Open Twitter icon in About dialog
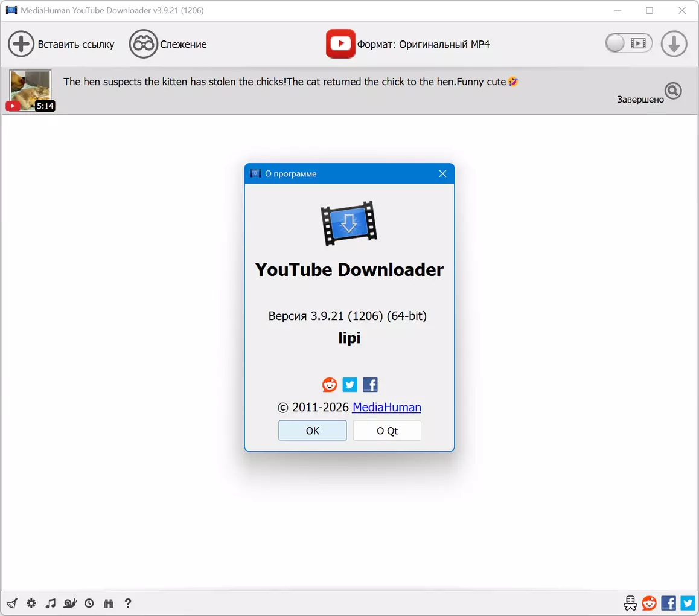Screen dimensions: 699x616 coord(350,385)
